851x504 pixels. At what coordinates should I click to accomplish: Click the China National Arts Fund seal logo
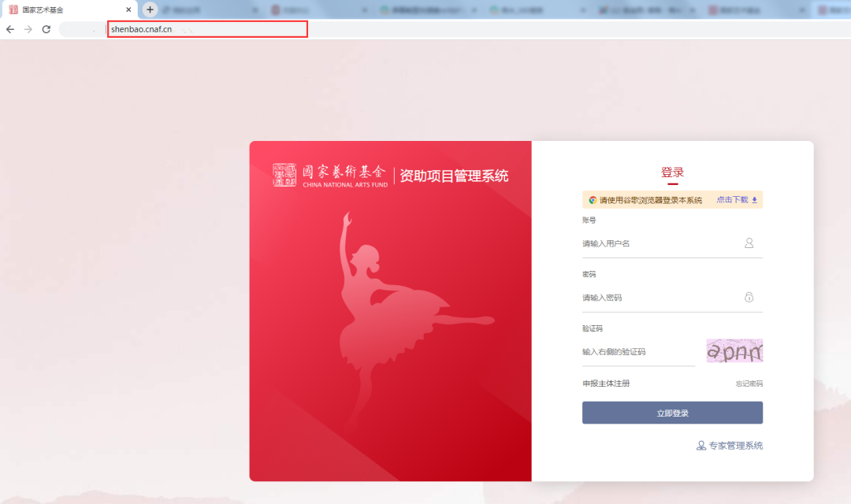pos(284,176)
